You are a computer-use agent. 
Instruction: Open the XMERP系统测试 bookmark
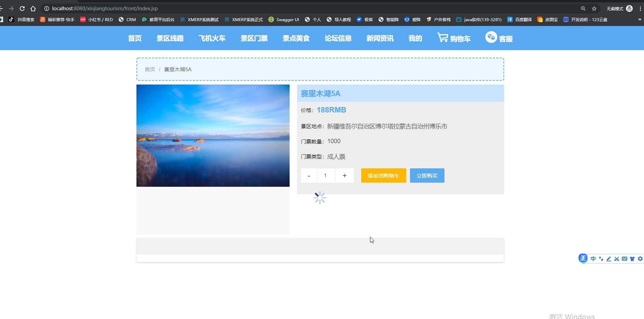coord(199,20)
